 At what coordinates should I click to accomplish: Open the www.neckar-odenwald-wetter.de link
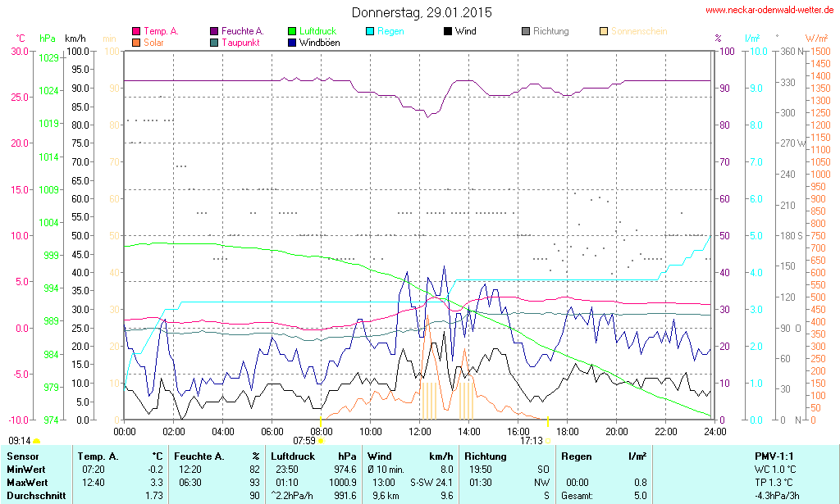[770, 11]
